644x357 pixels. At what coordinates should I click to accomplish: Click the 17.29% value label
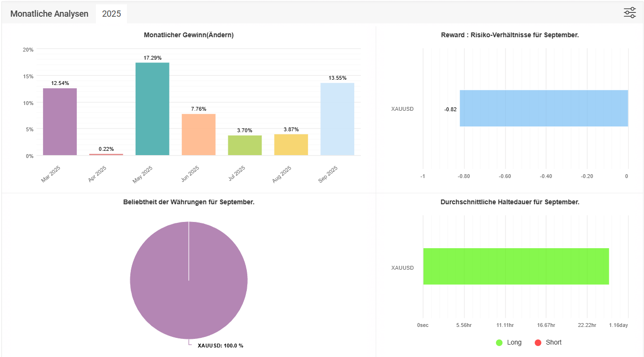tap(152, 58)
